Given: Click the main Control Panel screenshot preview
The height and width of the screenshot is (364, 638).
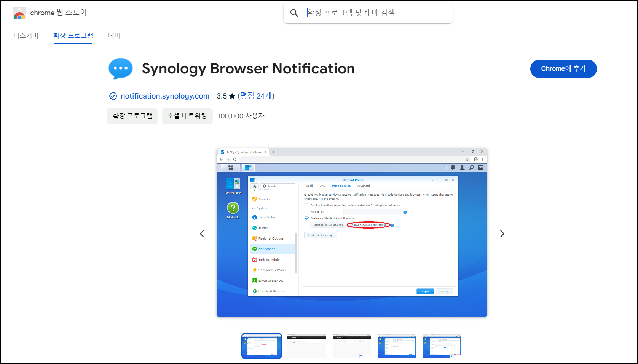Looking at the screenshot, I should [352, 232].
